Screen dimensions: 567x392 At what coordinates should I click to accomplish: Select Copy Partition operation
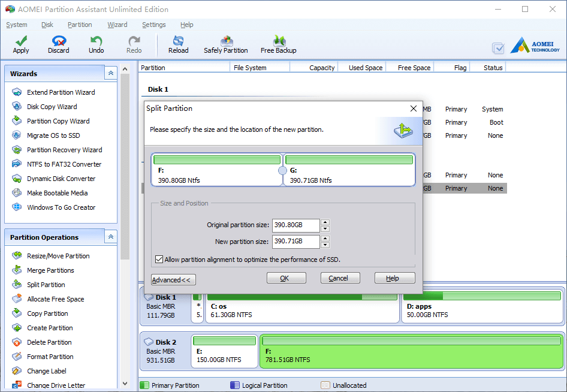tap(47, 313)
